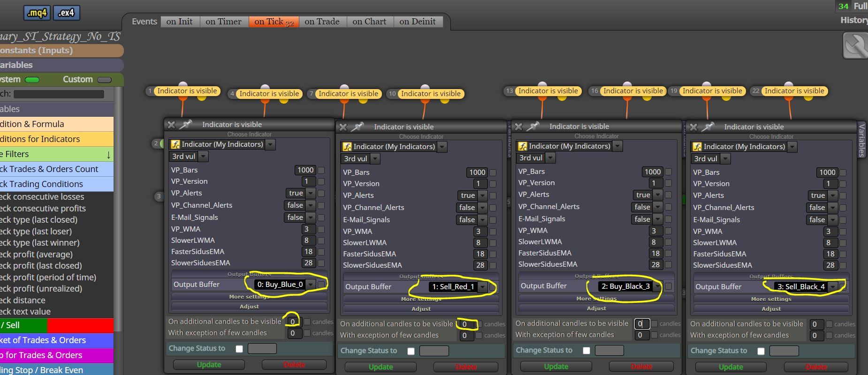Switch to the on Deinit tab

click(x=418, y=22)
